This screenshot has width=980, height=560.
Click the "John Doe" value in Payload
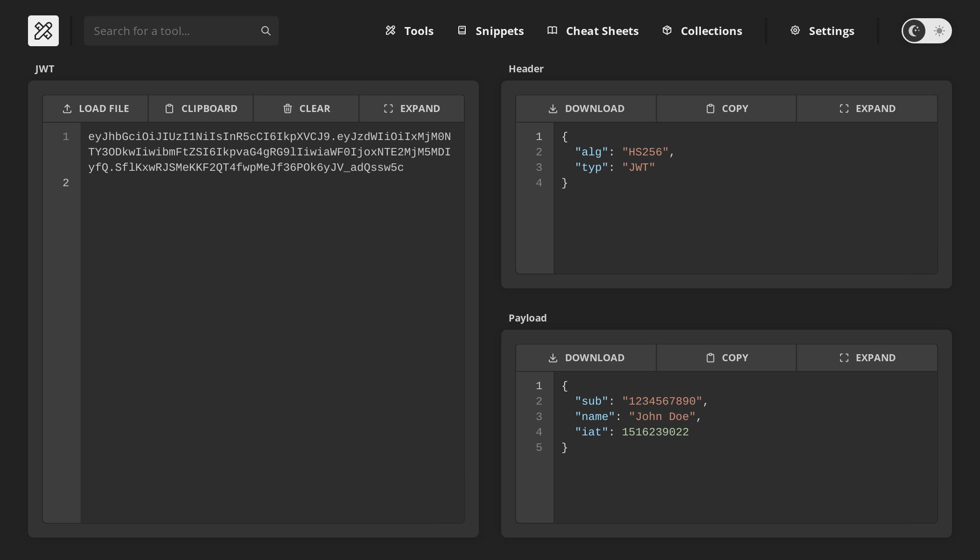tap(662, 417)
